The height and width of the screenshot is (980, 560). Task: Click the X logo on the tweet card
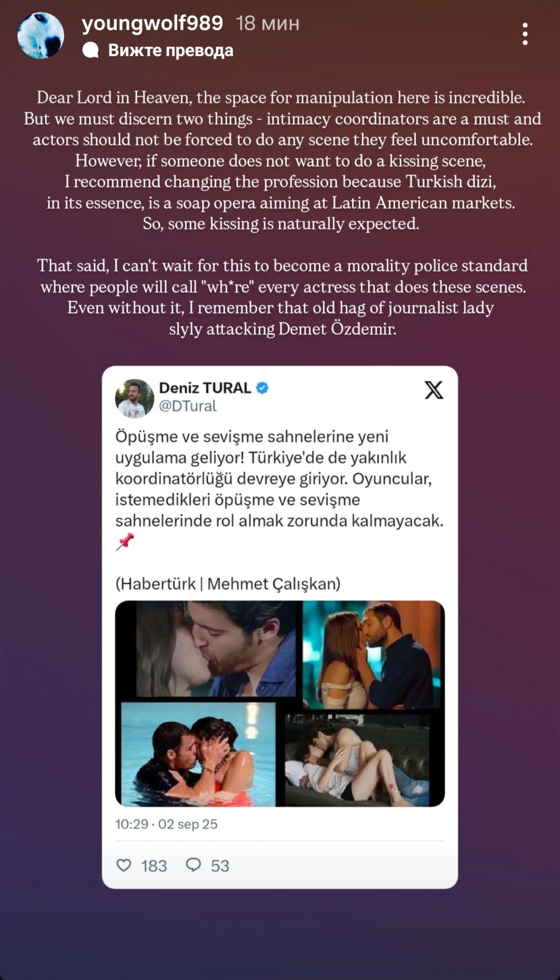pos(434,390)
